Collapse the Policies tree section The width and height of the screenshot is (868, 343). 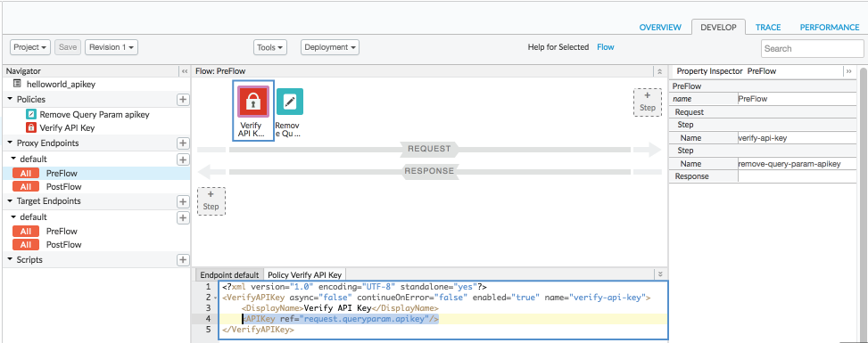11,100
